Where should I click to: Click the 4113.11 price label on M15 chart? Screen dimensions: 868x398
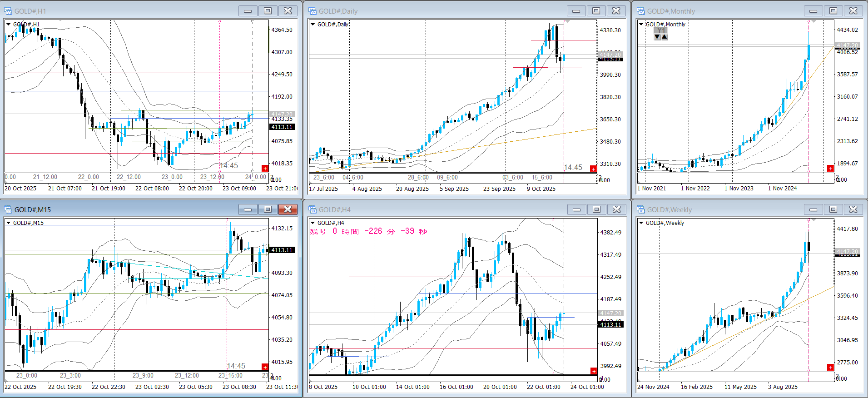[282, 250]
